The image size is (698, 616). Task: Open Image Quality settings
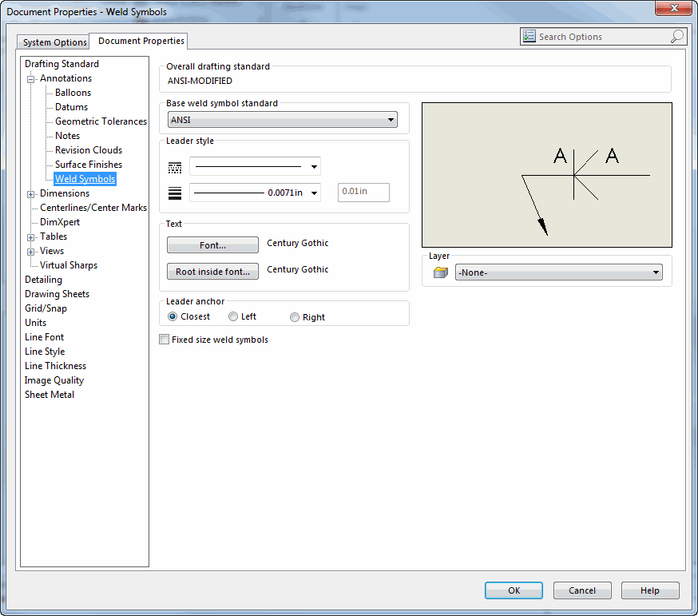[x=54, y=380]
